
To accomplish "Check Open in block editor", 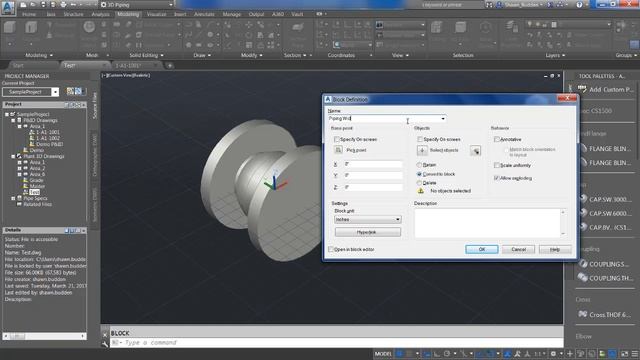I will [x=331, y=249].
